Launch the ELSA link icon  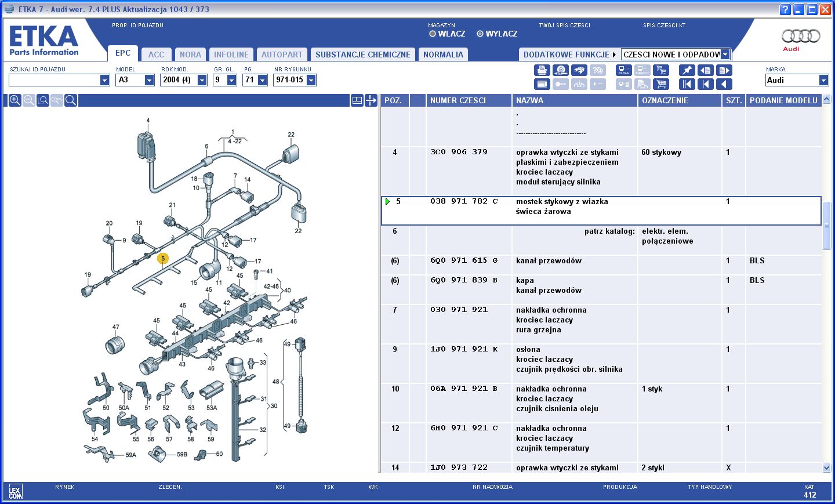click(x=624, y=70)
